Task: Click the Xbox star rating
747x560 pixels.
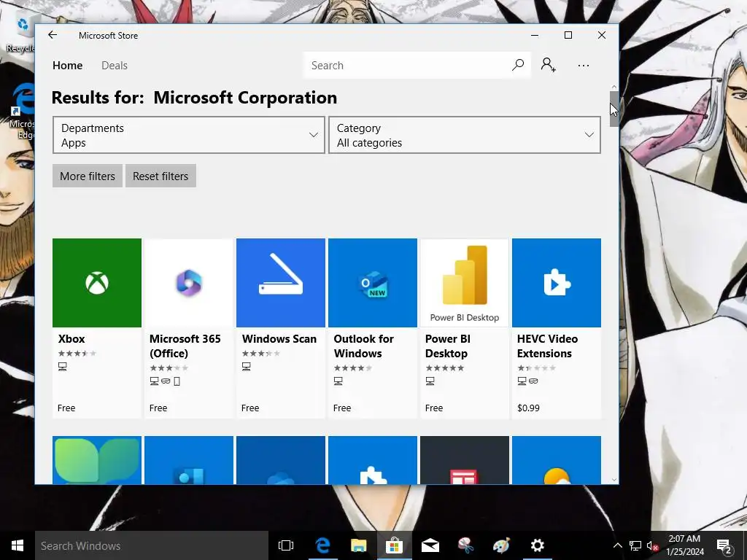Action: 77,354
